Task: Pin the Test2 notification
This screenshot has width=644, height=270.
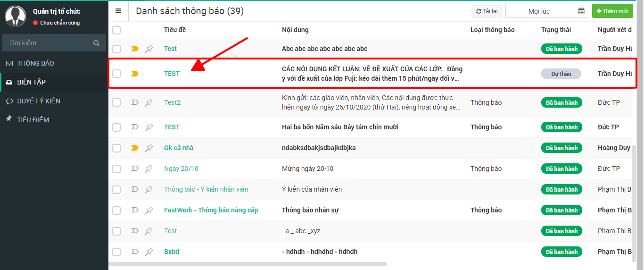Action: tap(149, 102)
